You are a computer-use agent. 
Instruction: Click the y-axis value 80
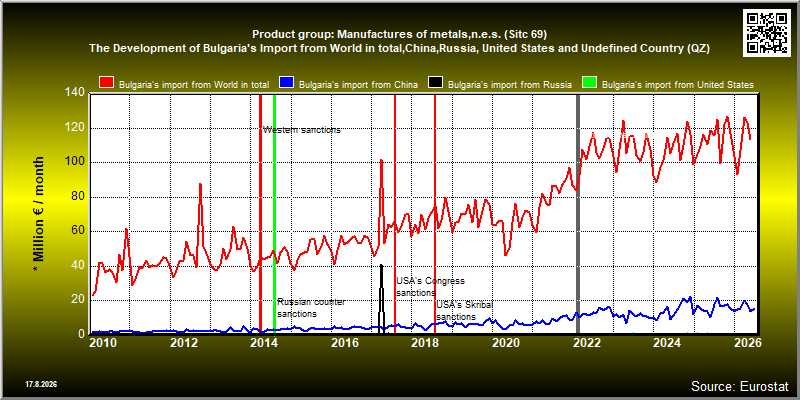78,197
